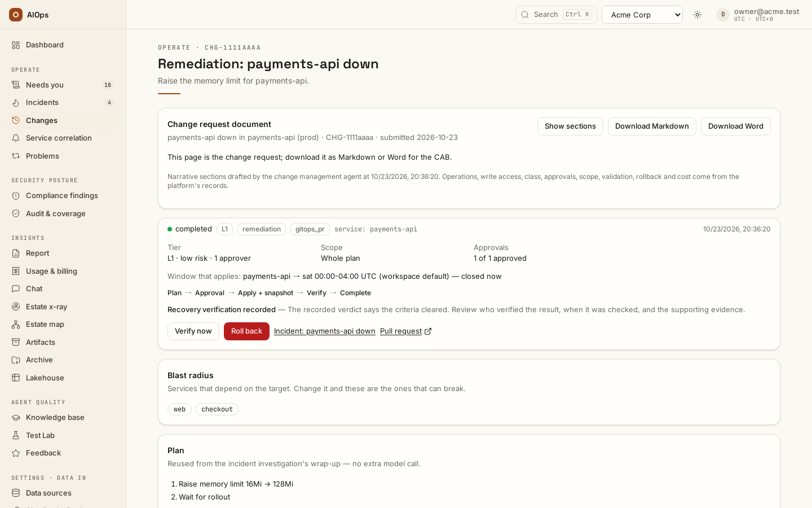Image resolution: width=812 pixels, height=508 pixels.
Task: Select the Service correlation bell icon
Action: [16, 138]
